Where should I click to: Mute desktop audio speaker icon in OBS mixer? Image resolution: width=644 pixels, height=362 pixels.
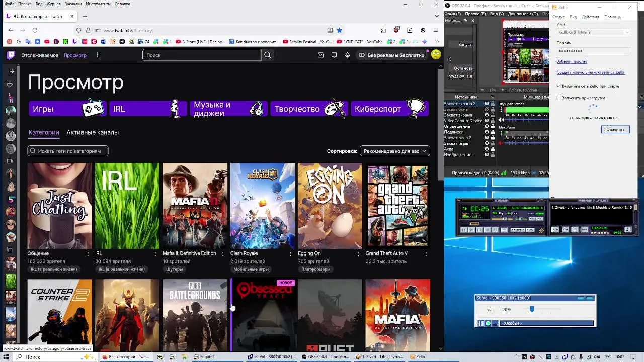coord(501,120)
